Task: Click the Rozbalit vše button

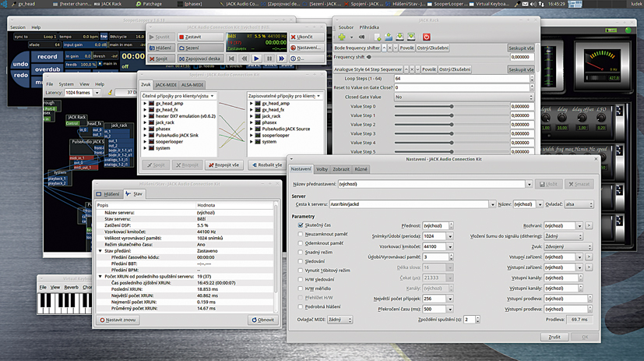Action: [267, 165]
